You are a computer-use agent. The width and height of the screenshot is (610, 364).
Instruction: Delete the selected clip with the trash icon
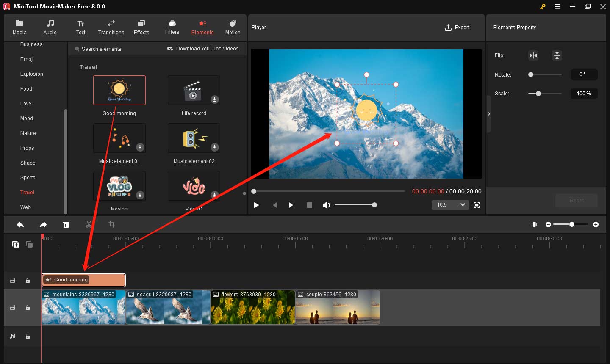click(66, 225)
